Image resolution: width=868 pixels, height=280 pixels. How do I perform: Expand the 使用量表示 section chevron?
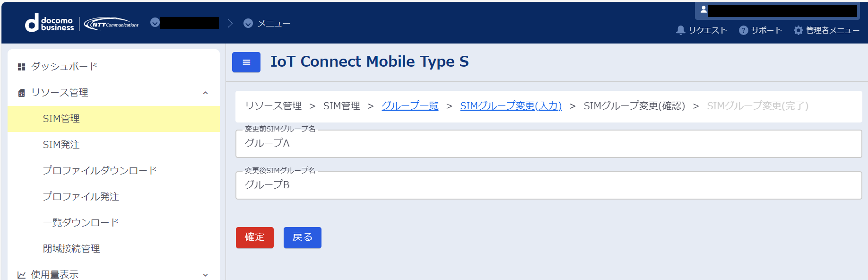point(205,275)
